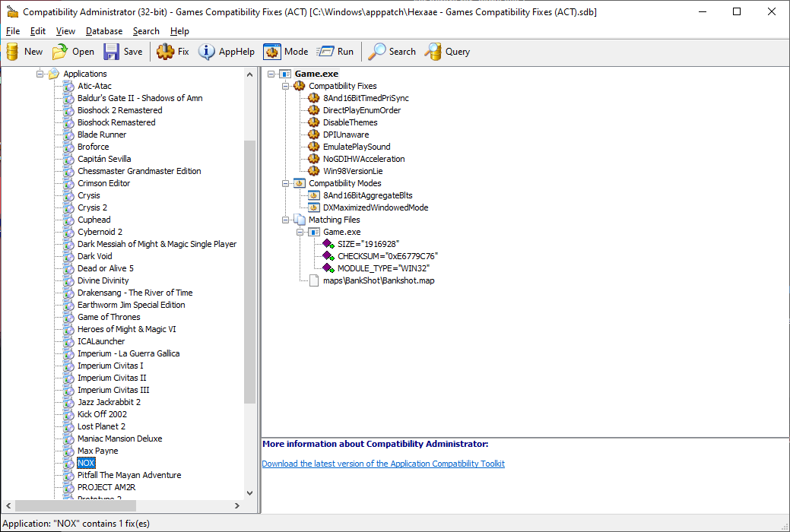The image size is (790, 532).
Task: Select the Imperium Civitas III entry
Action: click(x=113, y=390)
